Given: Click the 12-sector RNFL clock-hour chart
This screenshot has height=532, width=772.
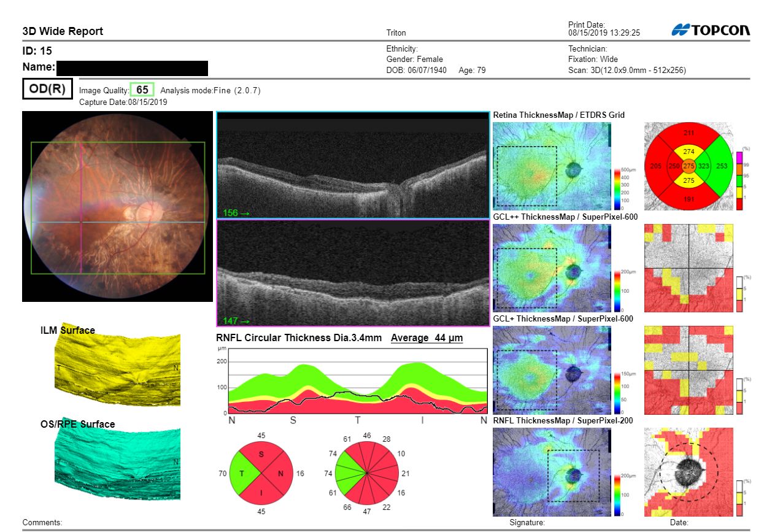Looking at the screenshot, I should pos(366,474).
